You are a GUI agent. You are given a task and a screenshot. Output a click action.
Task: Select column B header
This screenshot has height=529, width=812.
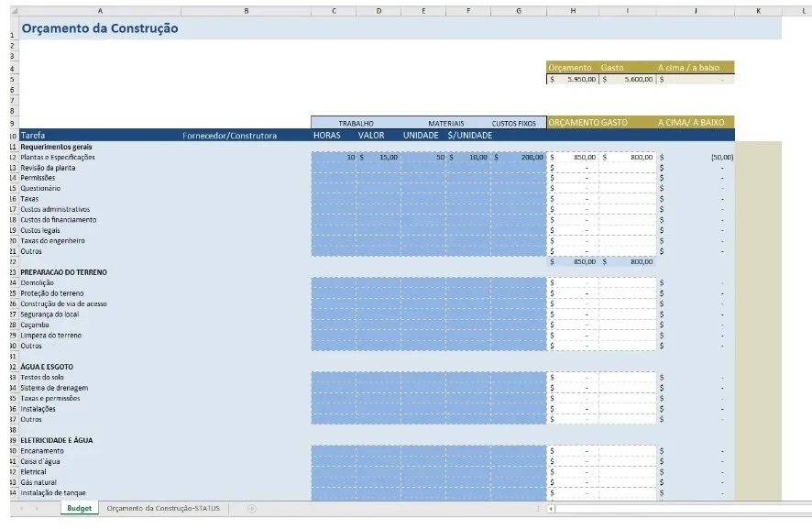(x=246, y=10)
